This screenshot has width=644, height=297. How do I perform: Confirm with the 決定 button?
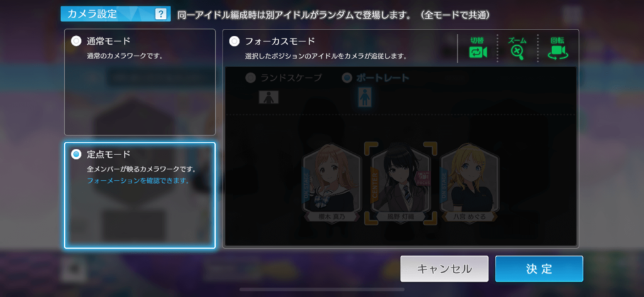pyautogui.click(x=539, y=269)
